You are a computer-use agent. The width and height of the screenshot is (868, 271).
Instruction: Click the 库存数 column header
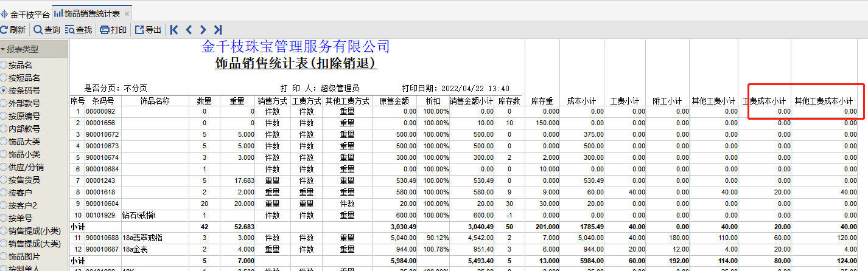pyautogui.click(x=508, y=101)
